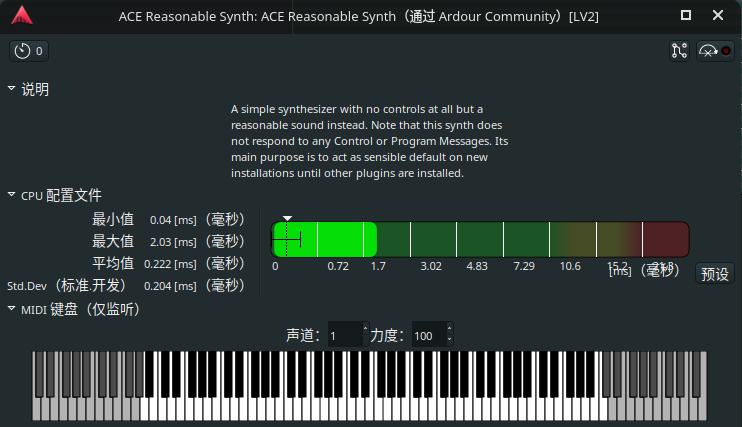Click the 预设 preset button
Image resolution: width=742 pixels, height=427 pixels.
(715, 274)
